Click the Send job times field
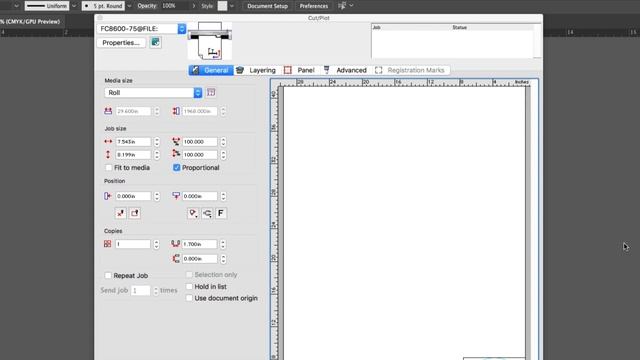Viewport: 640px width, 360px height. 141,291
